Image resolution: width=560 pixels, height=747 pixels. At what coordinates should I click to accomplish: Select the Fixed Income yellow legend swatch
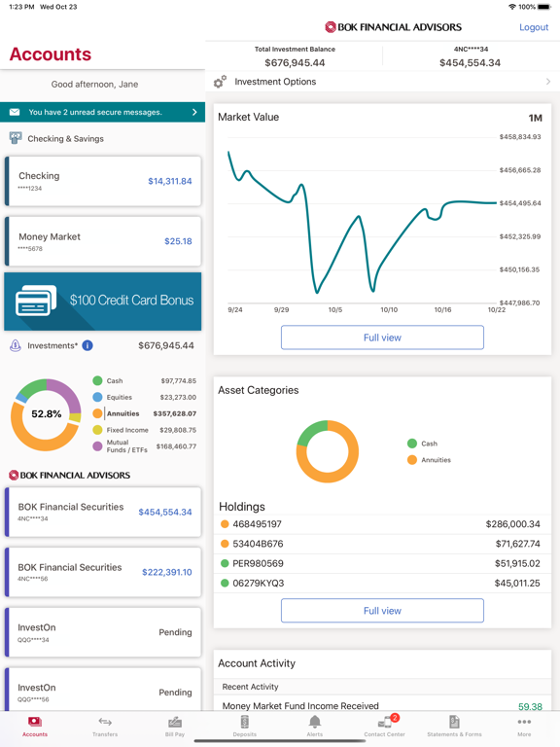(97, 430)
